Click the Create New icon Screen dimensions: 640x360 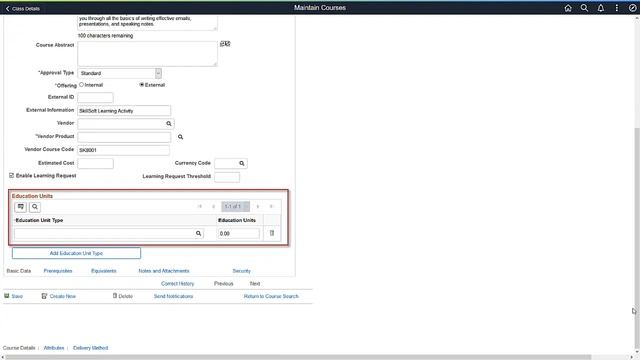pos(44,296)
